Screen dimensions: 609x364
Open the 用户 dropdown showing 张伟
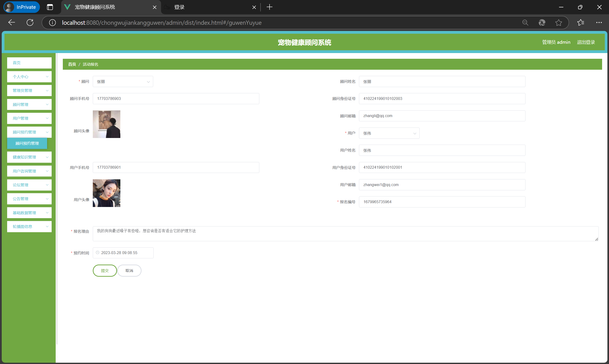click(x=389, y=133)
